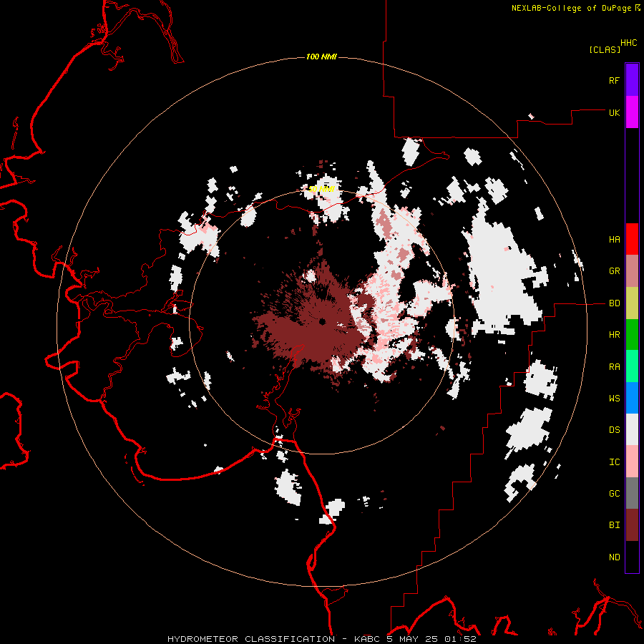Pick the light green RA legend swatch

pyautogui.click(x=632, y=366)
